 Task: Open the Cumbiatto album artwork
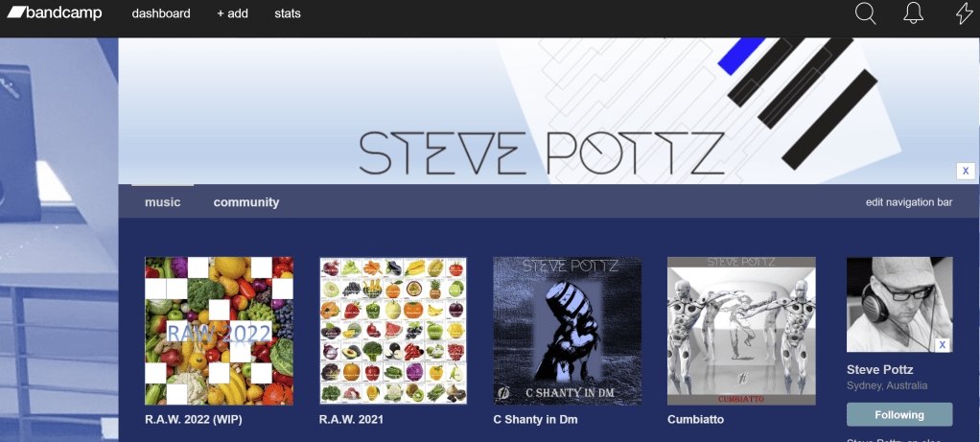pos(741,331)
